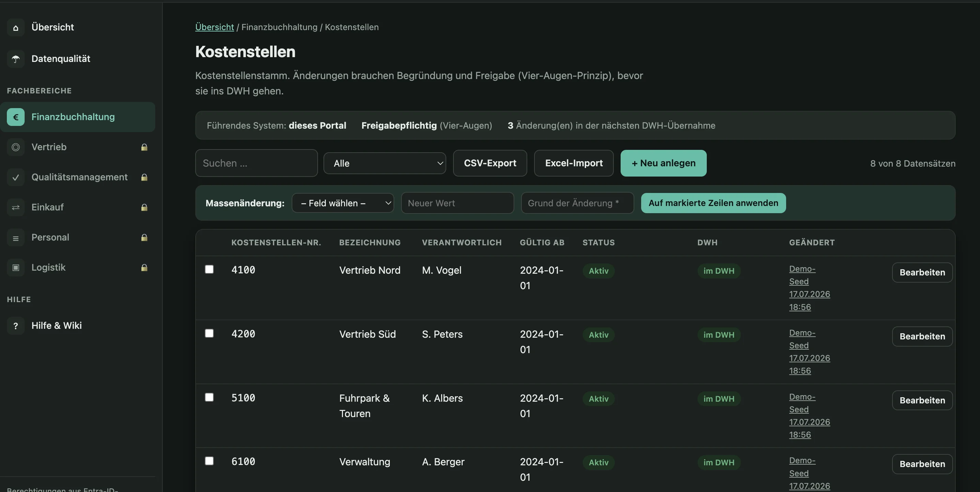Follow the Übersicht breadcrumb link

pos(214,27)
